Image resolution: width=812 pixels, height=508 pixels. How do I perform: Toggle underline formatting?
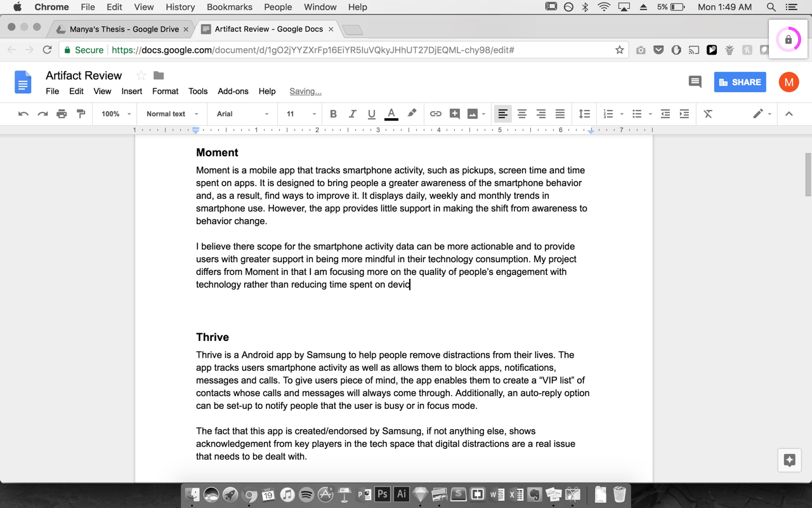[371, 114]
